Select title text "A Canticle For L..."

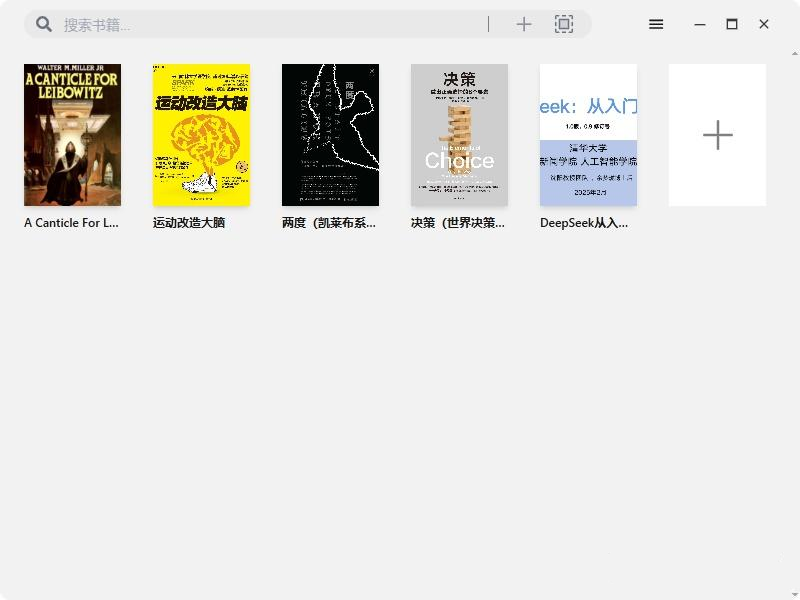pyautogui.click(x=71, y=223)
